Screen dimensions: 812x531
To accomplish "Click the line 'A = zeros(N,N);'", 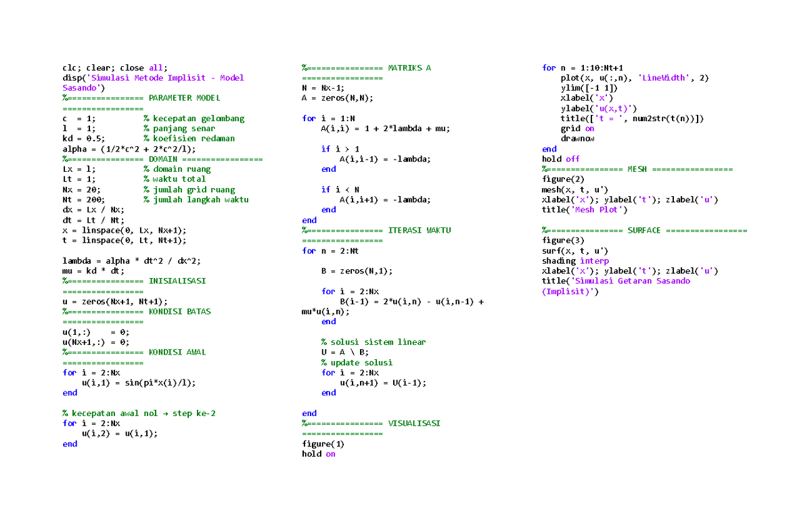I will tap(338, 98).
